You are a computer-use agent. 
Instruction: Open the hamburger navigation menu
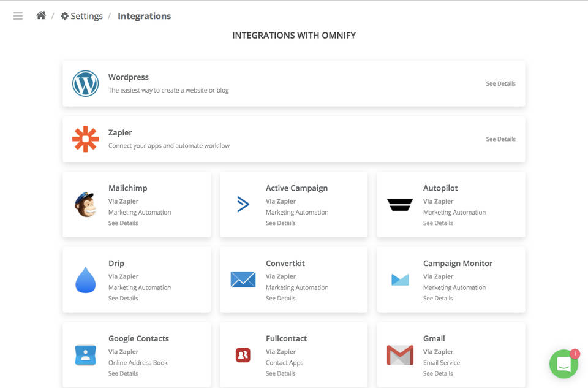tap(17, 15)
